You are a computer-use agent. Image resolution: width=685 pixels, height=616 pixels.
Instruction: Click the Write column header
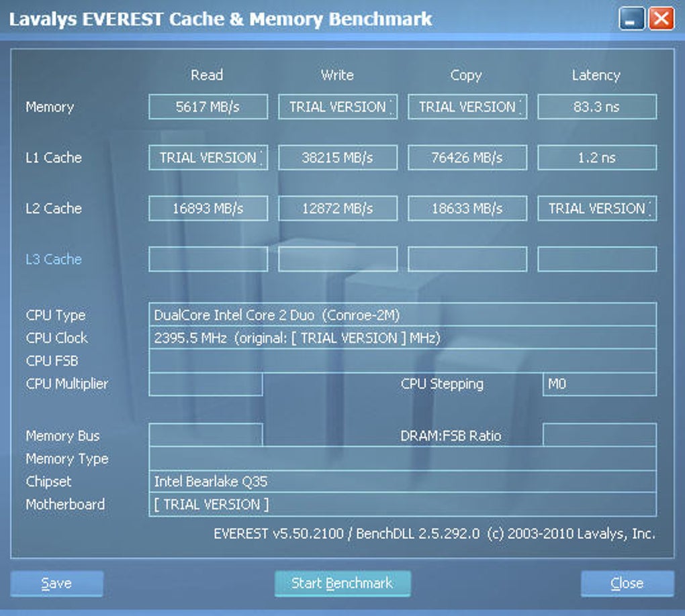coord(337,75)
